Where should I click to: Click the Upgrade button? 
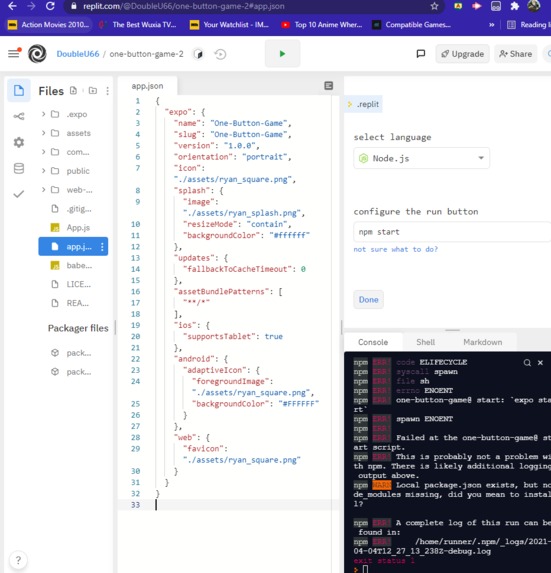point(462,54)
